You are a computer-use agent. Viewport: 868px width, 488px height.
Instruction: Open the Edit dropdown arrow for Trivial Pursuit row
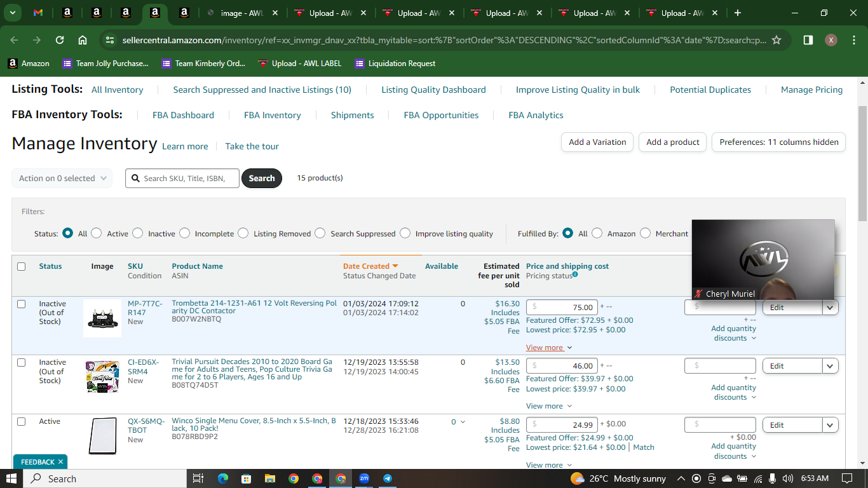pyautogui.click(x=830, y=366)
